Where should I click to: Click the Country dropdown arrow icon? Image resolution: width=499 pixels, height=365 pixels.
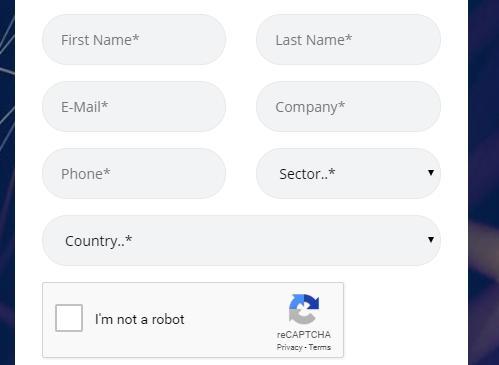431,240
